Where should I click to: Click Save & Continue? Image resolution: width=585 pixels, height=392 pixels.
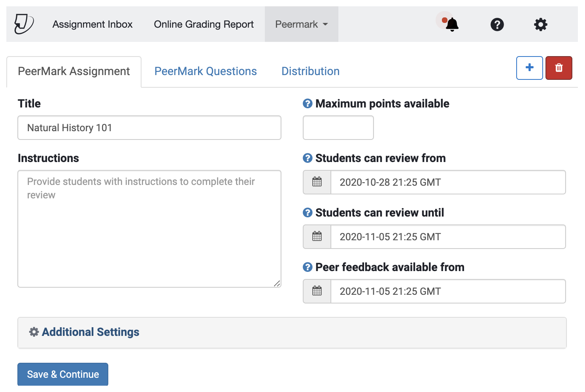click(63, 374)
